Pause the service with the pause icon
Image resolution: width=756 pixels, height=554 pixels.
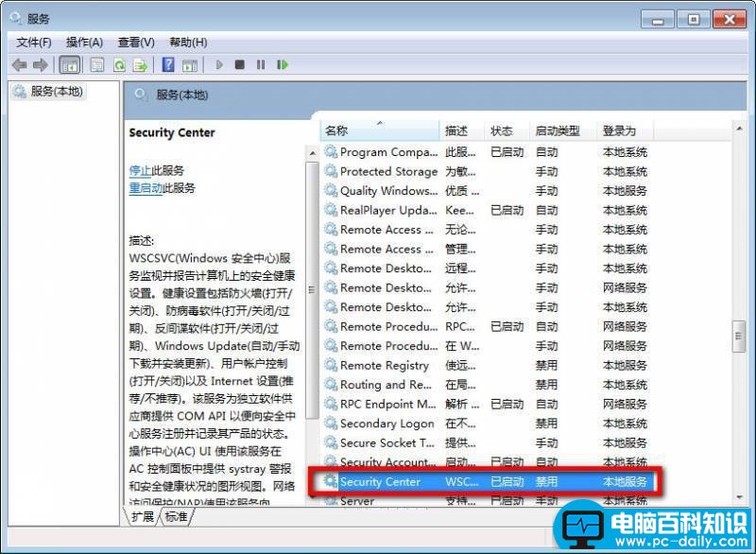click(x=262, y=64)
